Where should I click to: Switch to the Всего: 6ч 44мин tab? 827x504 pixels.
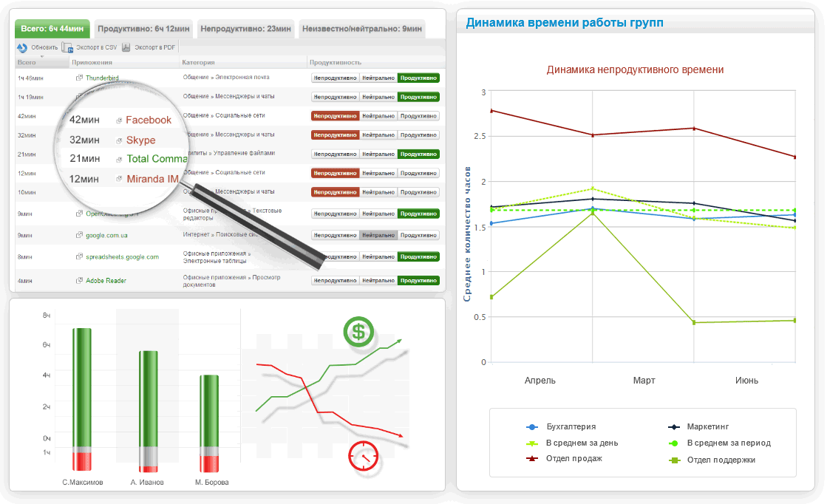click(52, 29)
